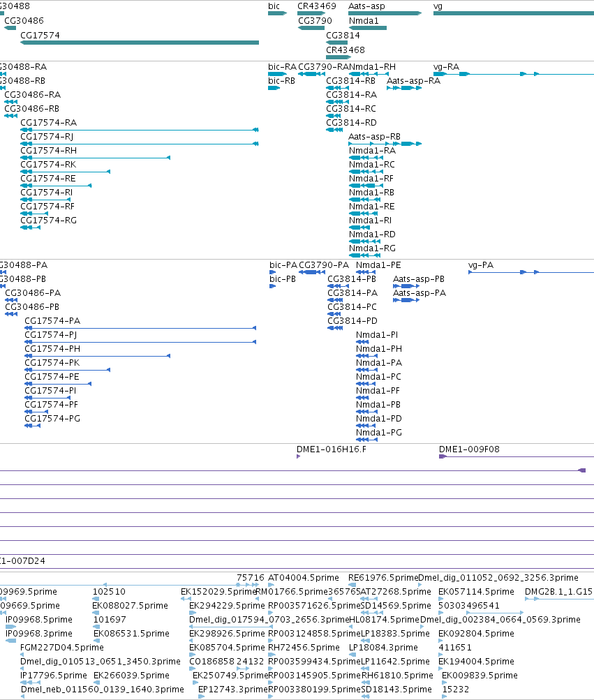Click the DMG2B.1_1.G15 EST label
Image resolution: width=594 pixels, height=700 pixels.
pyautogui.click(x=558, y=592)
